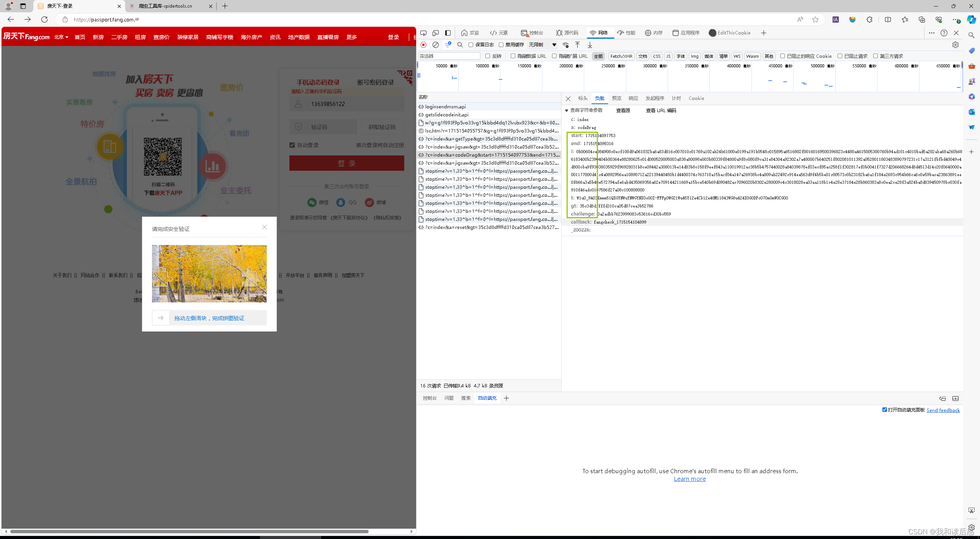This screenshot has width=980, height=539.
Task: Toggle Third-party requests checkbox
Action: (x=875, y=56)
